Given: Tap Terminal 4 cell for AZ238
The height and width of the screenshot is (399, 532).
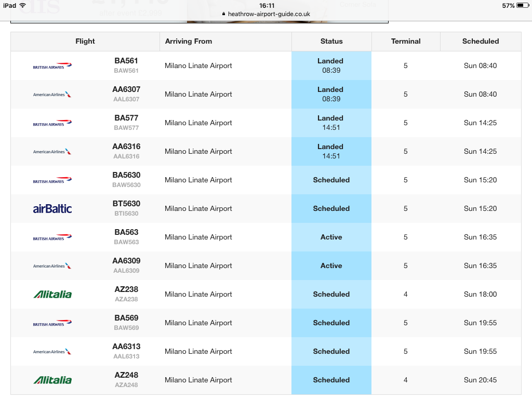Looking at the screenshot, I should pos(405,294).
